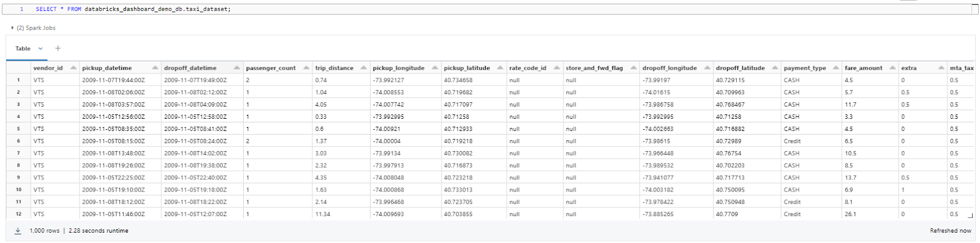This screenshot has width=980, height=243.
Task: Click into the SQL query editor line
Action: (x=490, y=9)
